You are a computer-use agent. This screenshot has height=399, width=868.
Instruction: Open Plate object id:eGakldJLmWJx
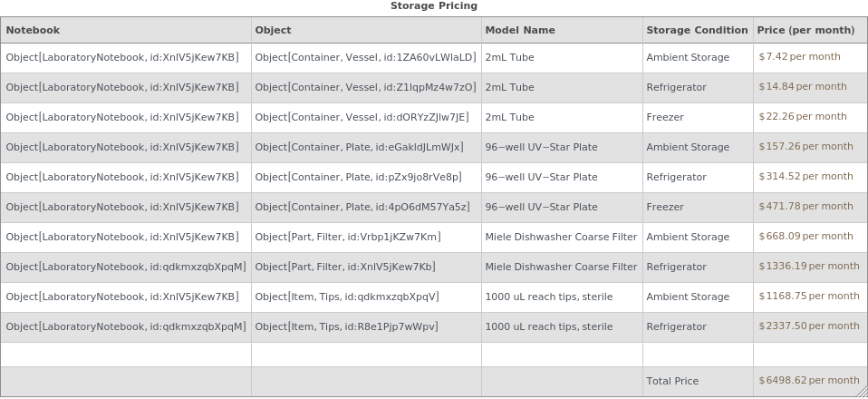point(359,147)
